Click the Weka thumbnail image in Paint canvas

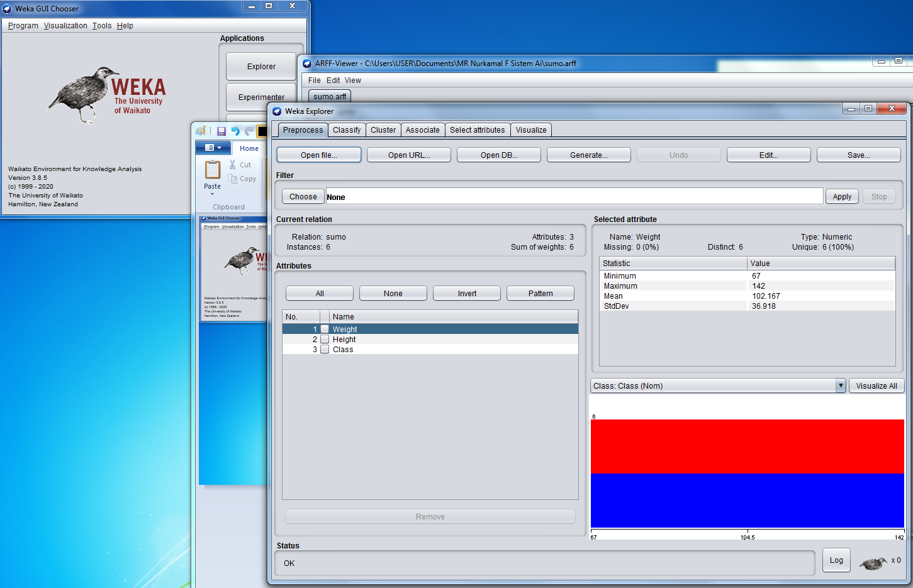point(234,269)
